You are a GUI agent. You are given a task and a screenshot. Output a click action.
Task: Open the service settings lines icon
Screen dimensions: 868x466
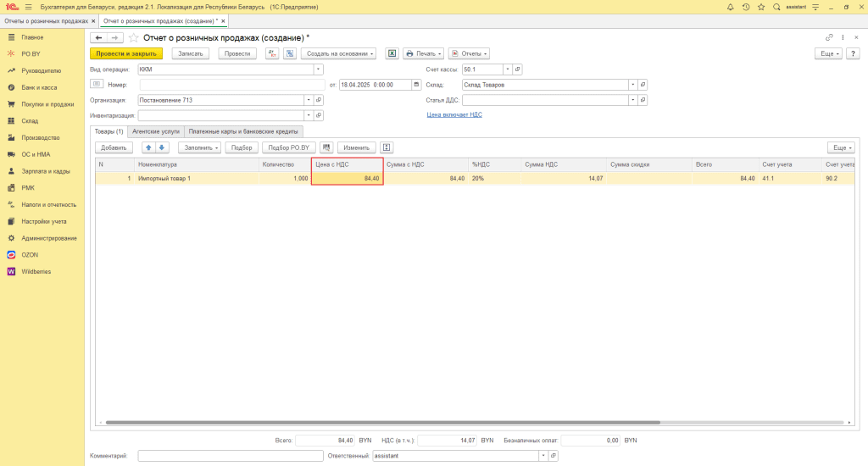[x=815, y=7]
